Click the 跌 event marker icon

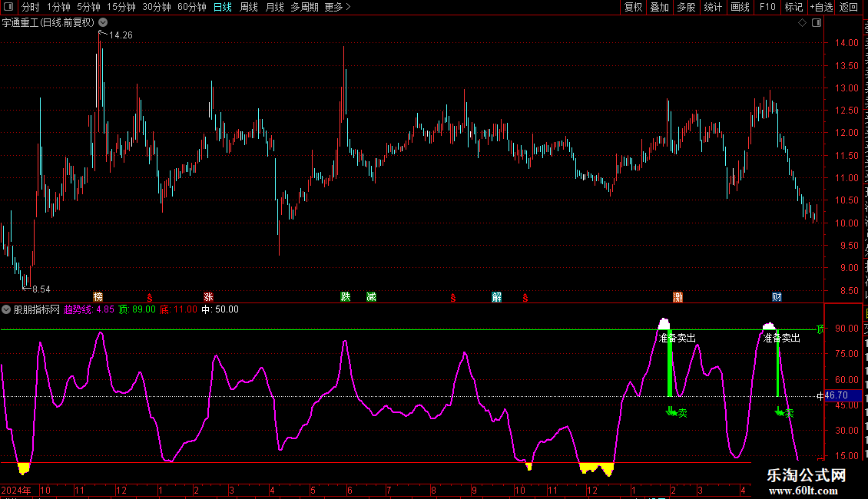(x=346, y=297)
